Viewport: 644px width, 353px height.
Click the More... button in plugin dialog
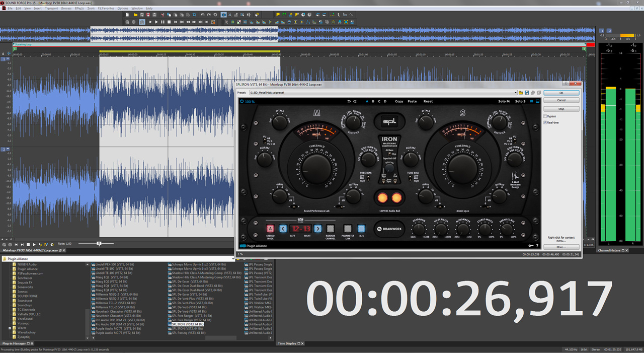[x=561, y=247]
